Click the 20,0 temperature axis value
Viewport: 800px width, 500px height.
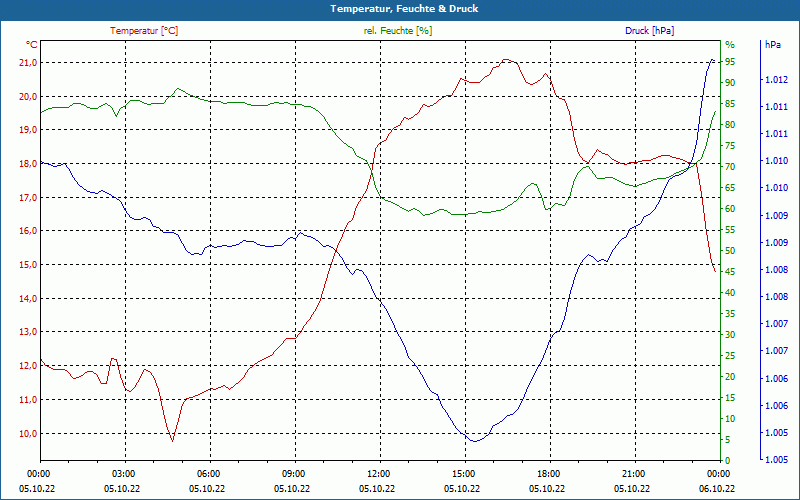29,96
